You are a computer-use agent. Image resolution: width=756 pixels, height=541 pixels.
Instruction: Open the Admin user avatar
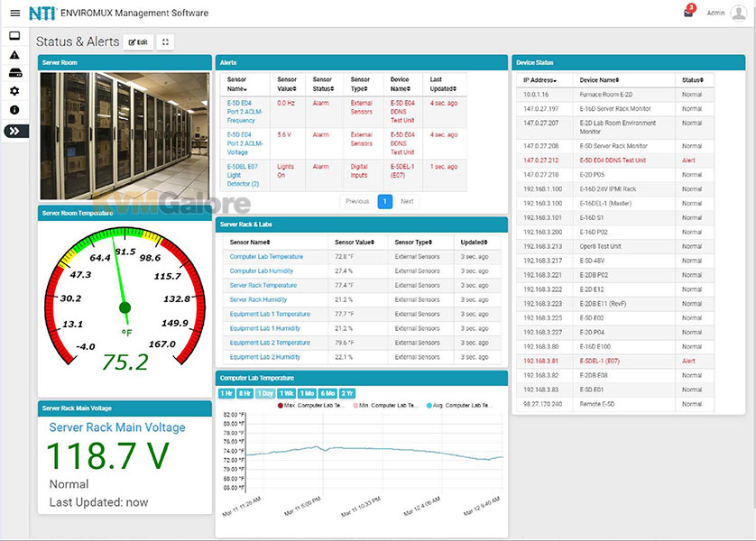(739, 13)
